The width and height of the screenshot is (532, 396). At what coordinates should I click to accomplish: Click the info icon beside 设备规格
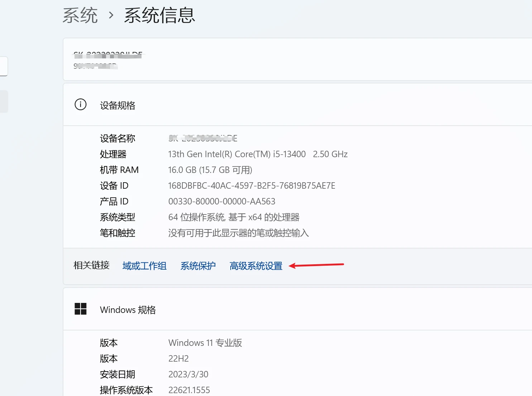pos(80,105)
